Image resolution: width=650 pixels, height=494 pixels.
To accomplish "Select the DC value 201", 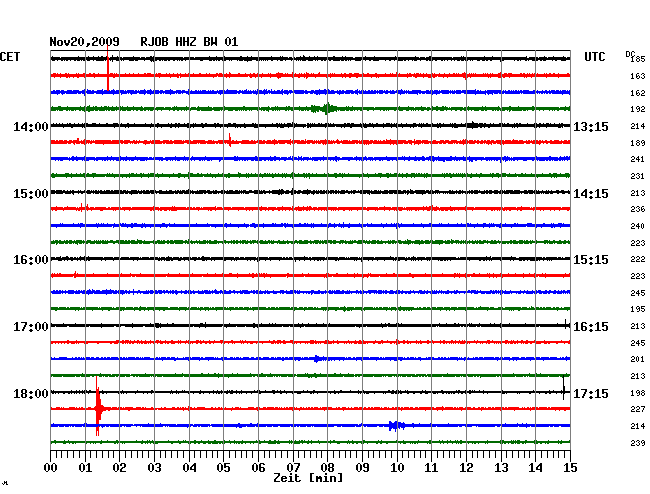I will click(638, 359).
